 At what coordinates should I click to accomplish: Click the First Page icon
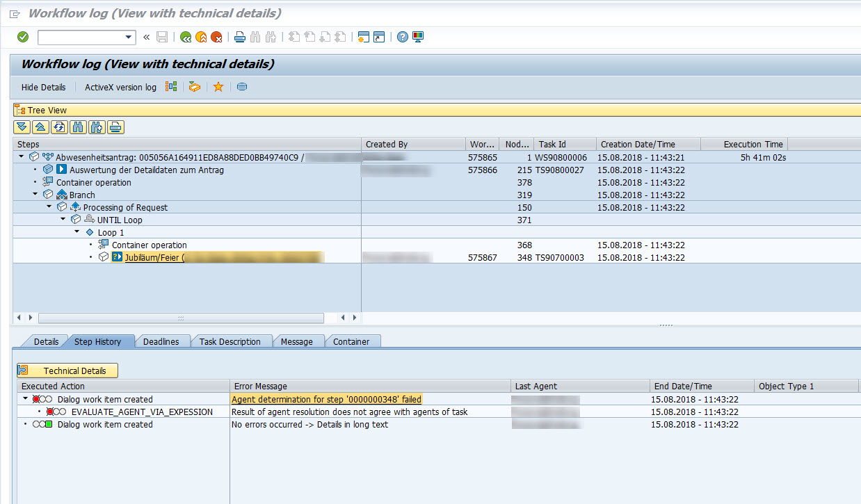click(294, 38)
